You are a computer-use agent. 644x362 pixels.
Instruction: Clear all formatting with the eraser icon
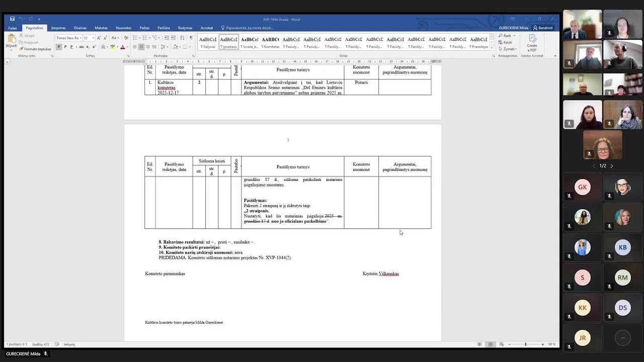[126, 38]
